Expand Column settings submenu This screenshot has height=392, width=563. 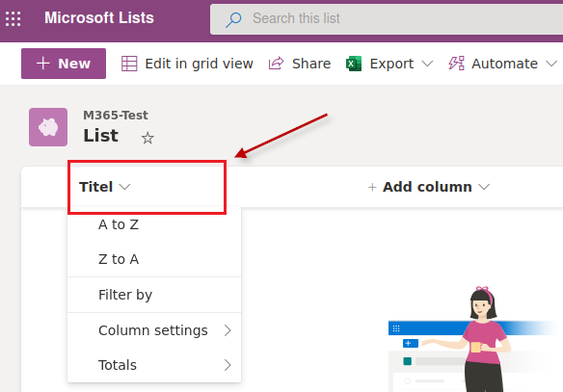pyautogui.click(x=154, y=330)
